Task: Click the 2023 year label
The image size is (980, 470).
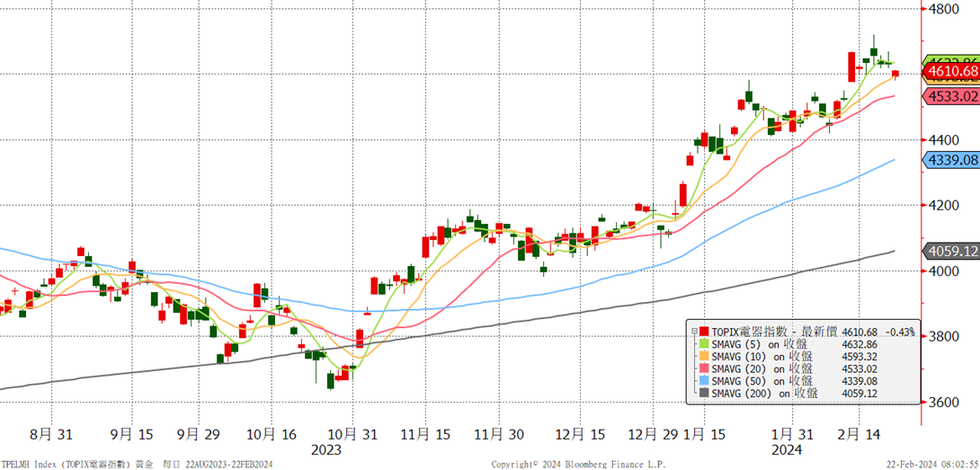Action: [x=325, y=450]
